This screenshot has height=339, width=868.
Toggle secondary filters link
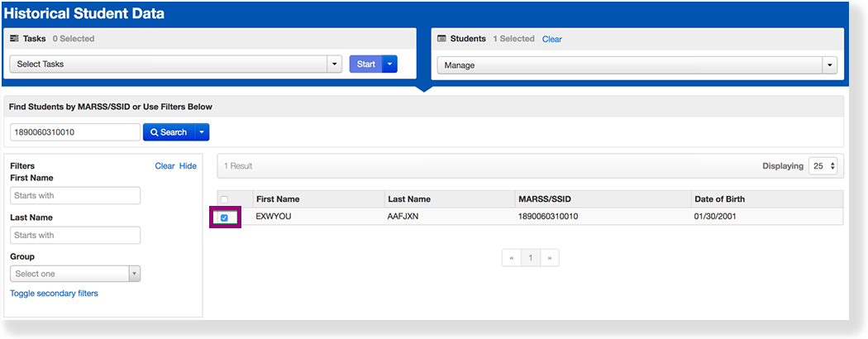(x=54, y=294)
